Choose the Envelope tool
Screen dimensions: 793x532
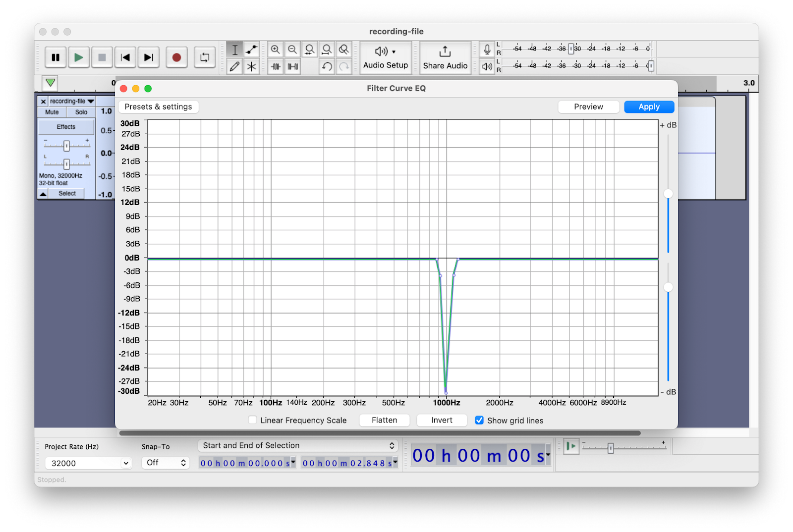[x=252, y=50]
